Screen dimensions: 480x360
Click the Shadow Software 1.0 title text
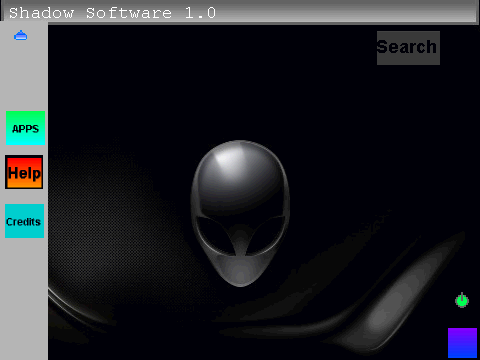point(112,13)
